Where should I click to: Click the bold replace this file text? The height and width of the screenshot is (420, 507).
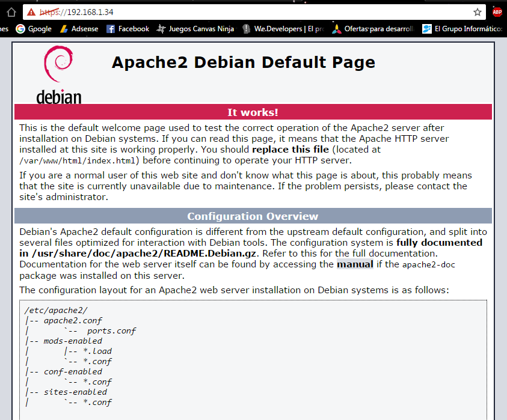coord(290,150)
